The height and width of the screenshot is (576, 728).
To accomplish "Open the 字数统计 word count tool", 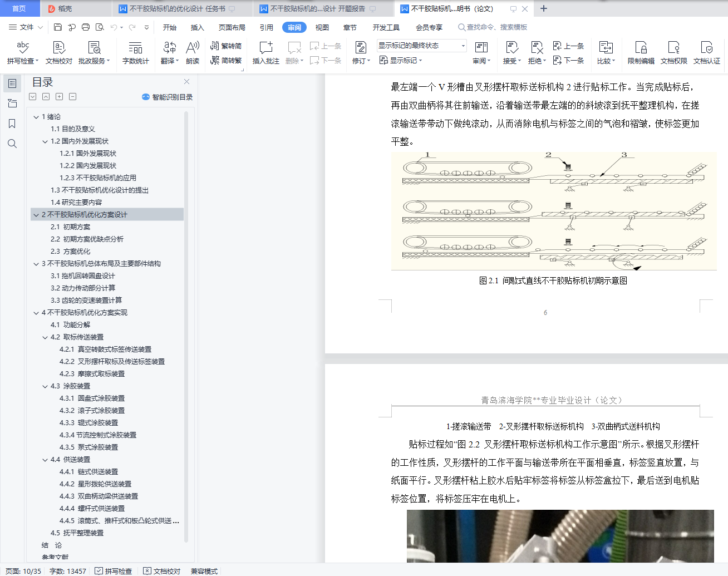I will [x=136, y=53].
